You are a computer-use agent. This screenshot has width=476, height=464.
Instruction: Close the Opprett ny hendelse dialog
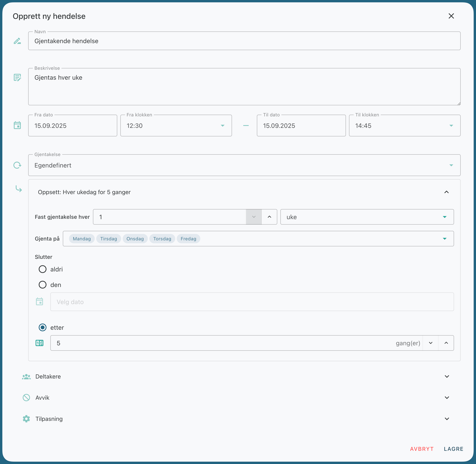pyautogui.click(x=451, y=16)
